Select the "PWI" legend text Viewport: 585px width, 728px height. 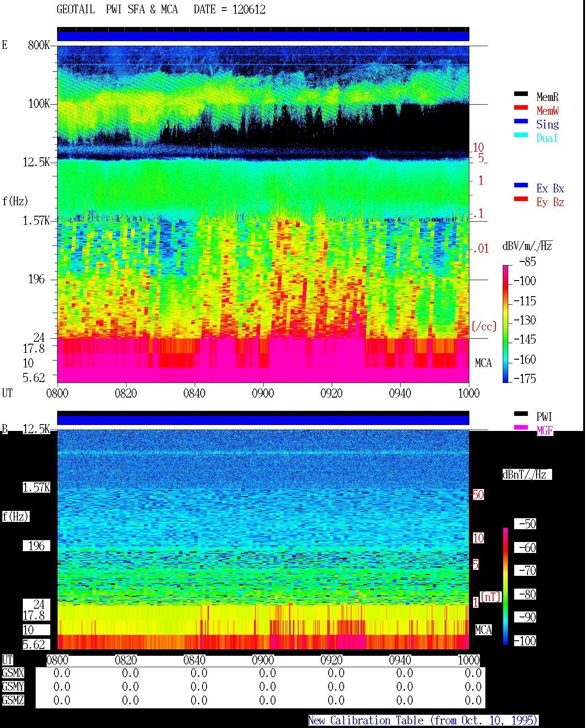(x=544, y=417)
